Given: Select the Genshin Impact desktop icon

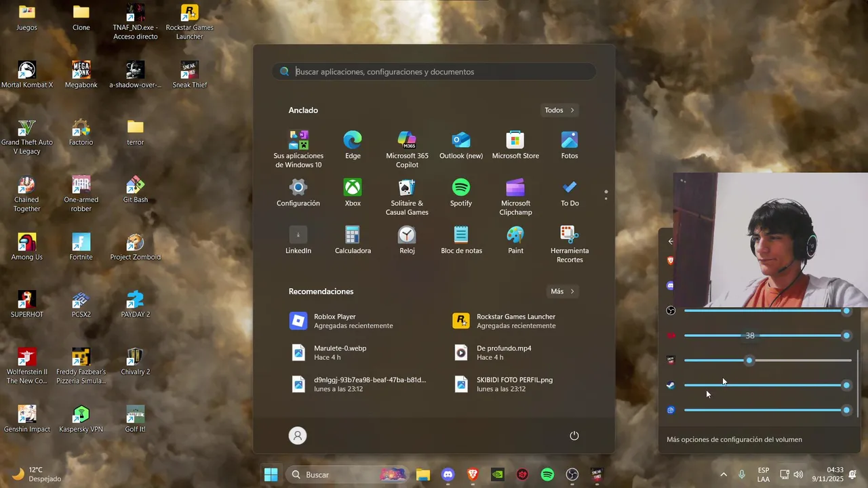Looking at the screenshot, I should tap(27, 419).
